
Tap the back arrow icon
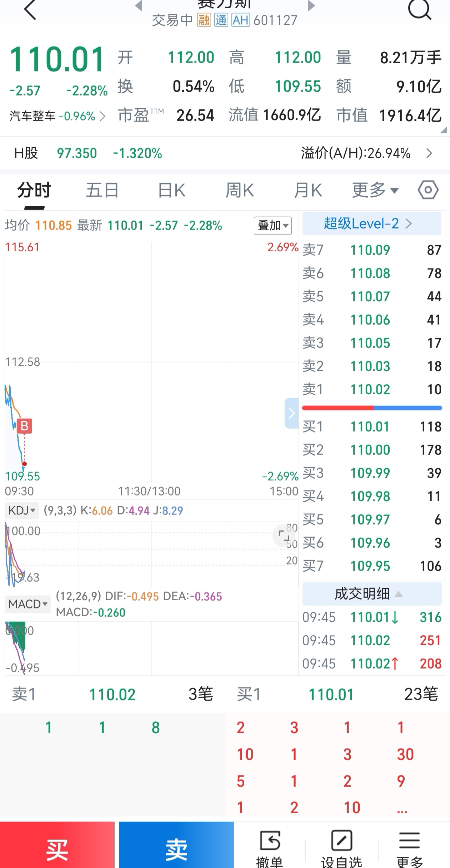coord(30,10)
